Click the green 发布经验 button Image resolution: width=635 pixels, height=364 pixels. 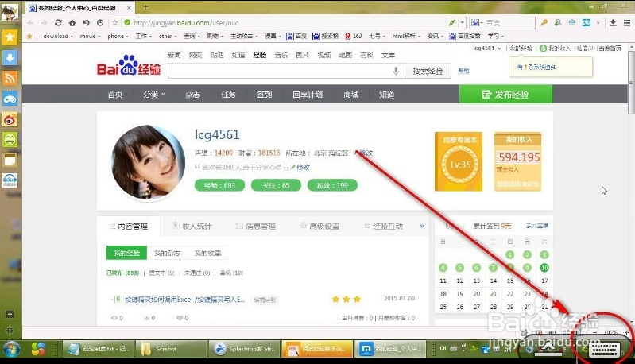pyautogui.click(x=505, y=95)
